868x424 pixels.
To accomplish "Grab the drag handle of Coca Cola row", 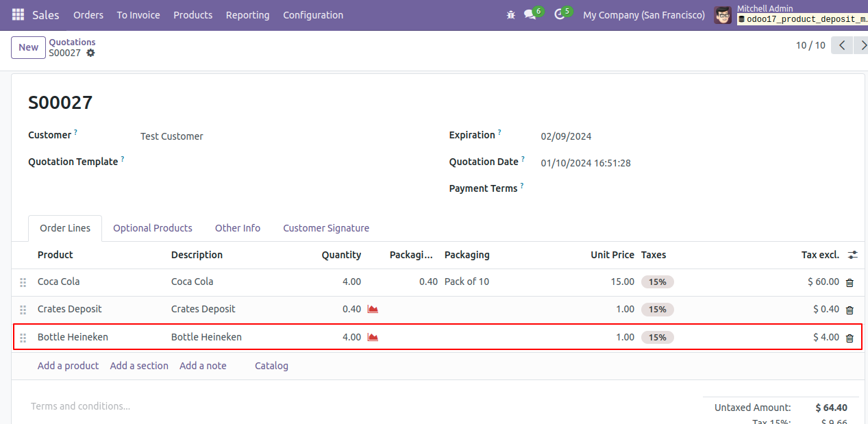I will coord(23,282).
